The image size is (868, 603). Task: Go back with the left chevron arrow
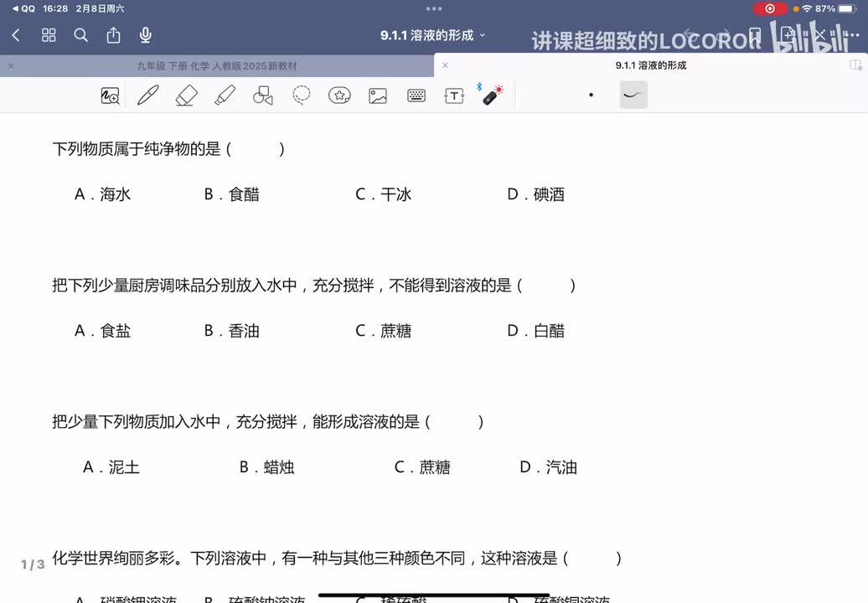[16, 35]
